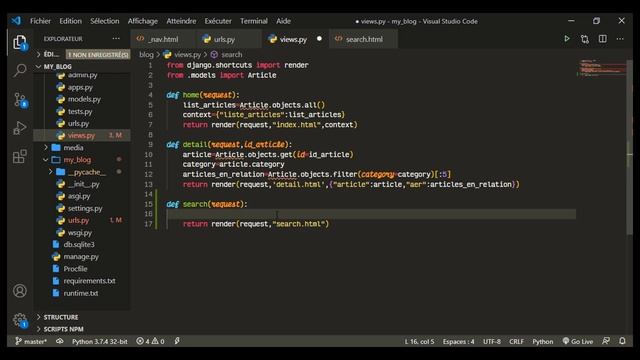640x360 pixels.
Task: Change indentation via Espaces : 4
Action: [x=458, y=341]
